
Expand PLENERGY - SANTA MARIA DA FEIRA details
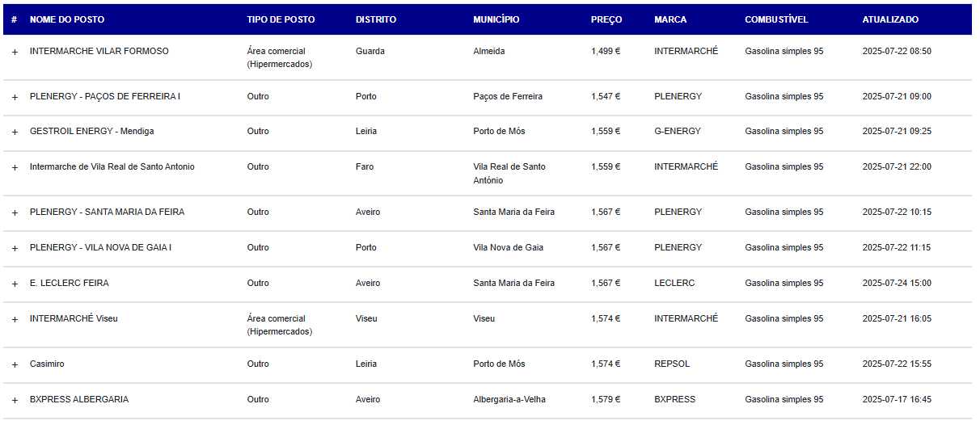(15, 212)
